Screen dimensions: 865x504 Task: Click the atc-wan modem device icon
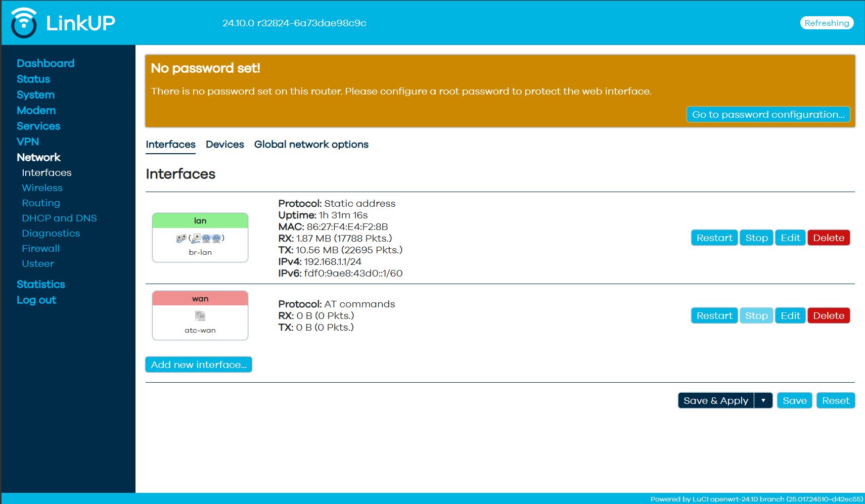200,316
